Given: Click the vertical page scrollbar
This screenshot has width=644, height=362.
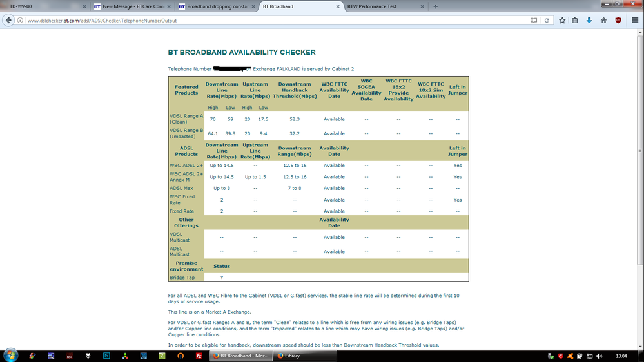Looking at the screenshot, I should [640, 189].
